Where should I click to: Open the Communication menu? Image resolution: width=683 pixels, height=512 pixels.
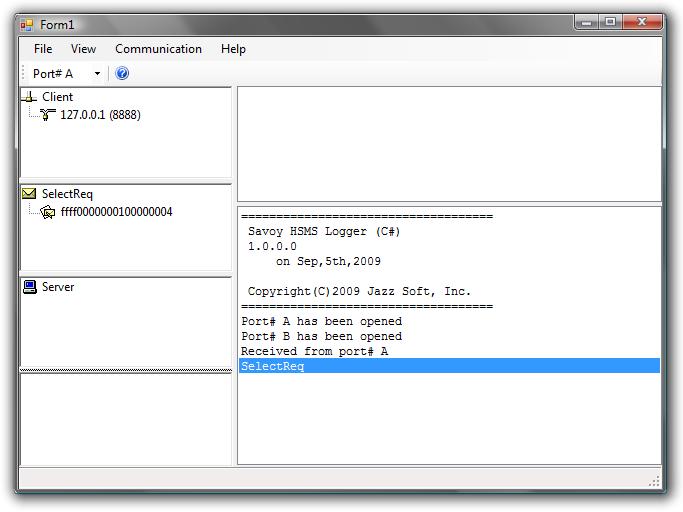158,49
